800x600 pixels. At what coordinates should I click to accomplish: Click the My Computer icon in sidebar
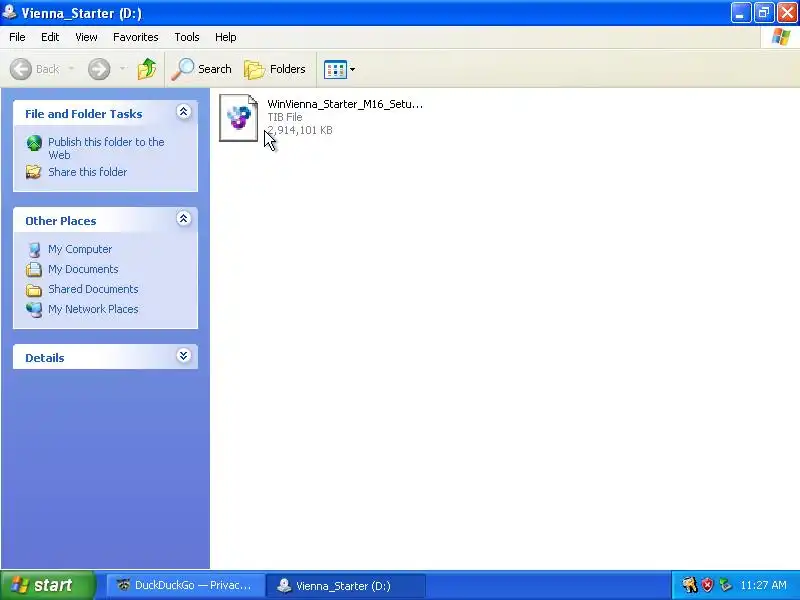click(34, 249)
